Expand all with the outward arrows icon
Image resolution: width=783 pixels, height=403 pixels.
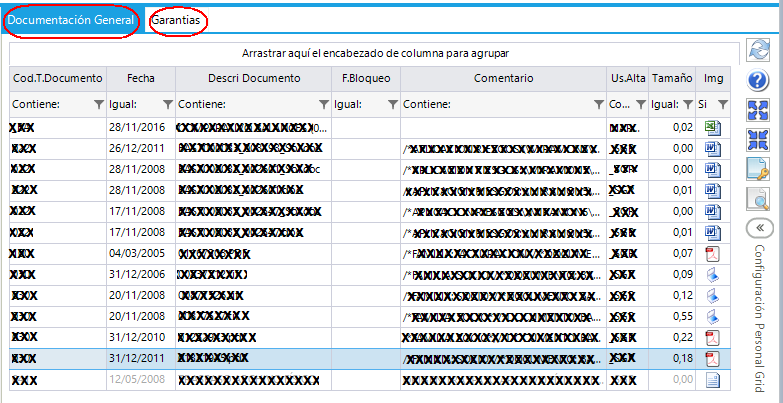coord(757,110)
